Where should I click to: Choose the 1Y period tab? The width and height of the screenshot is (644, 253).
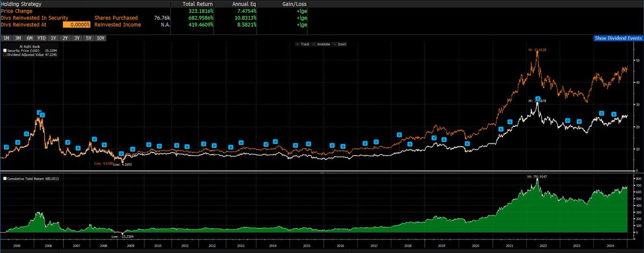pyautogui.click(x=53, y=38)
